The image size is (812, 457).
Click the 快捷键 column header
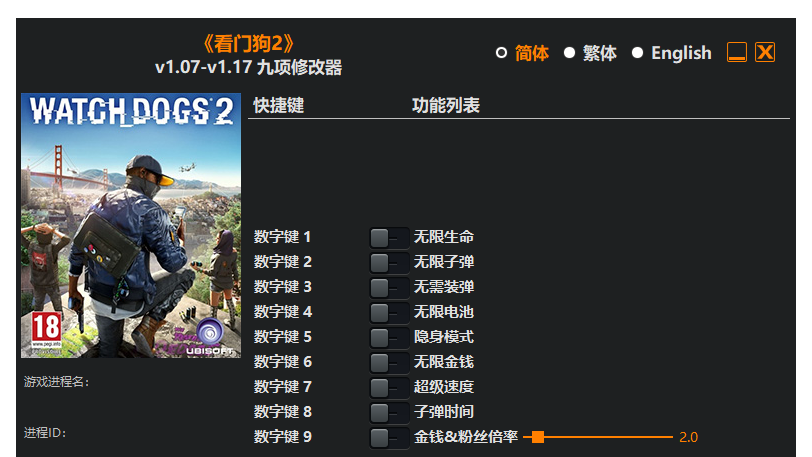click(x=279, y=106)
